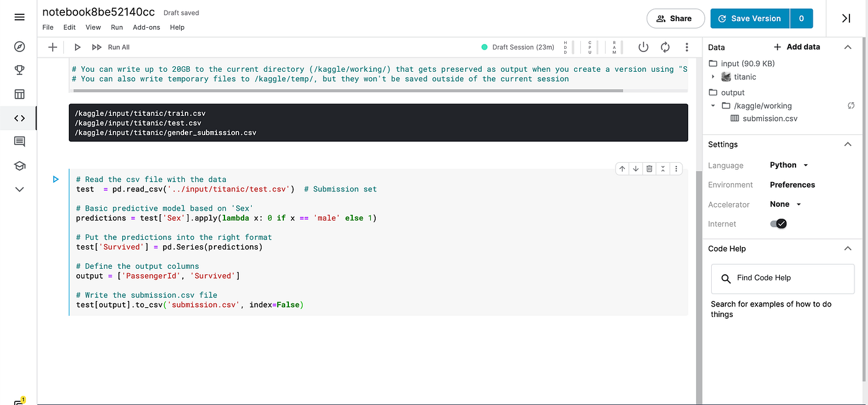The width and height of the screenshot is (868, 405).
Task: Click the Find Code Help search field
Action: 782,279
